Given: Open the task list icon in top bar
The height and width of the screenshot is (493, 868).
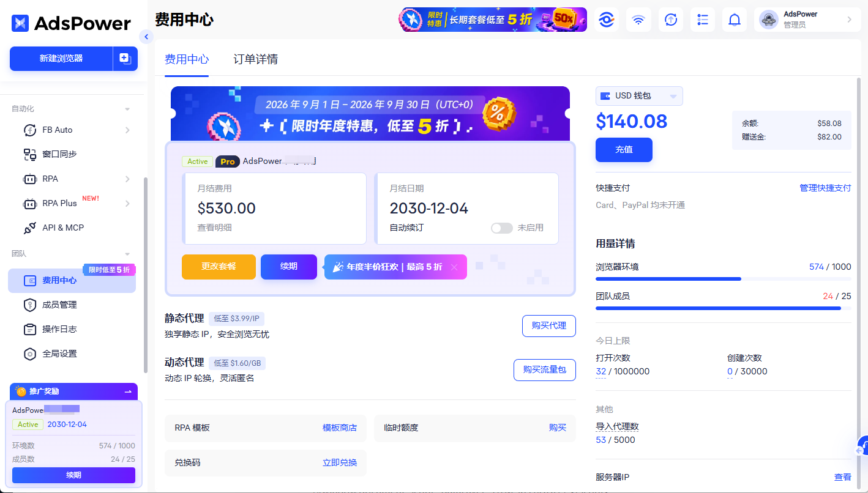Looking at the screenshot, I should point(703,20).
